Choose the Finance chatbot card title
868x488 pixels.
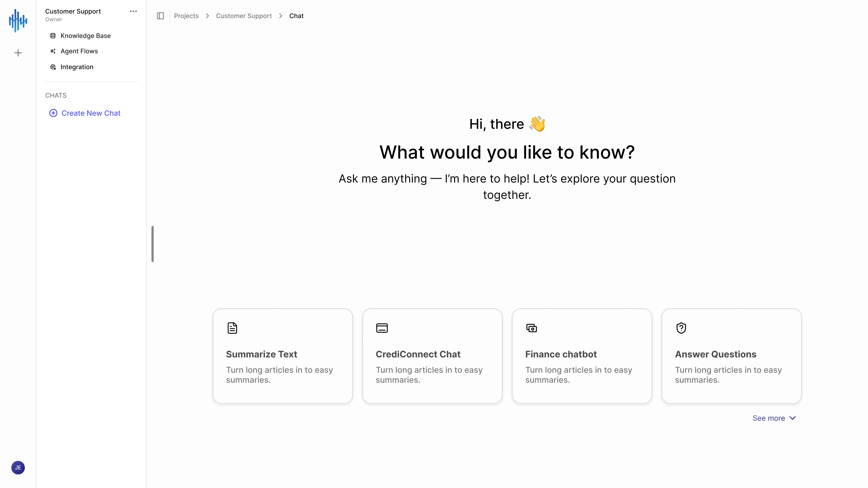click(561, 354)
